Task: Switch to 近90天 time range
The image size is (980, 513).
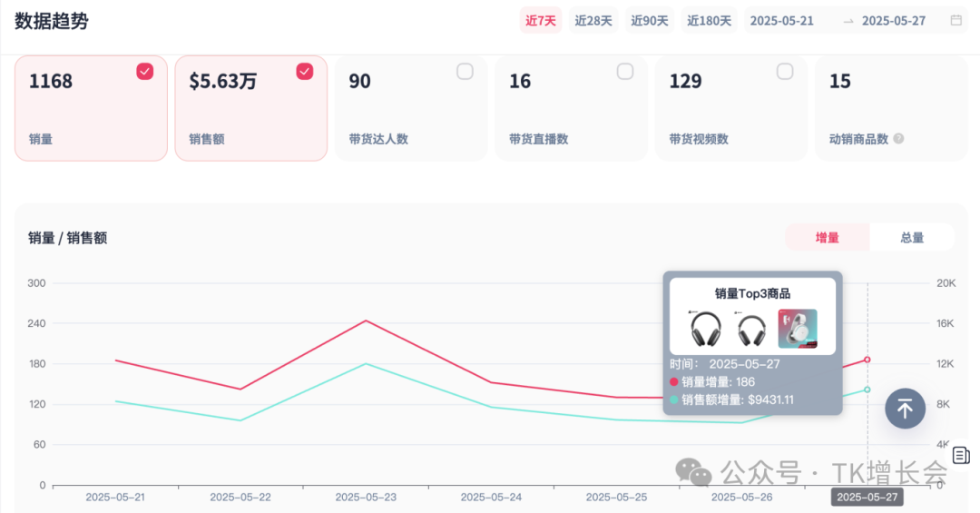Action: (x=650, y=20)
